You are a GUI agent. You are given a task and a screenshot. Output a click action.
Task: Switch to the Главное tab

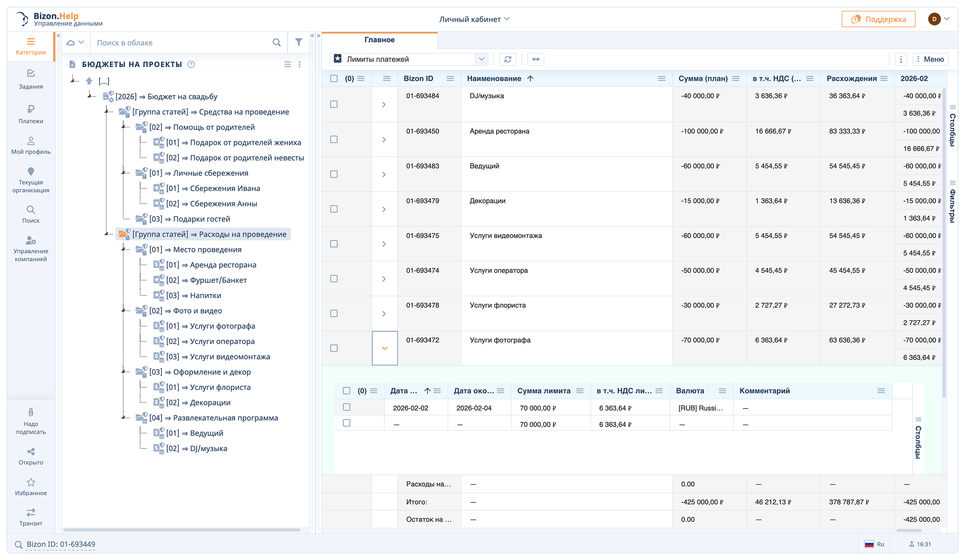(379, 40)
